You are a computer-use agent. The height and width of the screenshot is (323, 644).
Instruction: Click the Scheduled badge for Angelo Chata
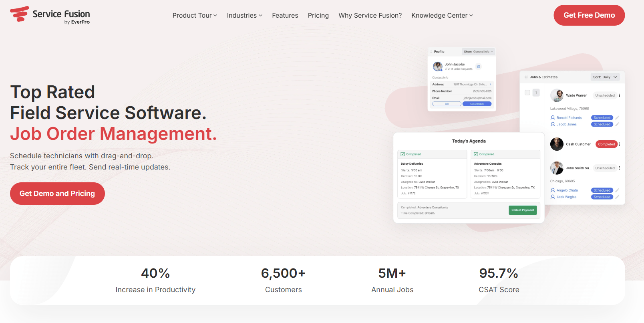pos(602,190)
